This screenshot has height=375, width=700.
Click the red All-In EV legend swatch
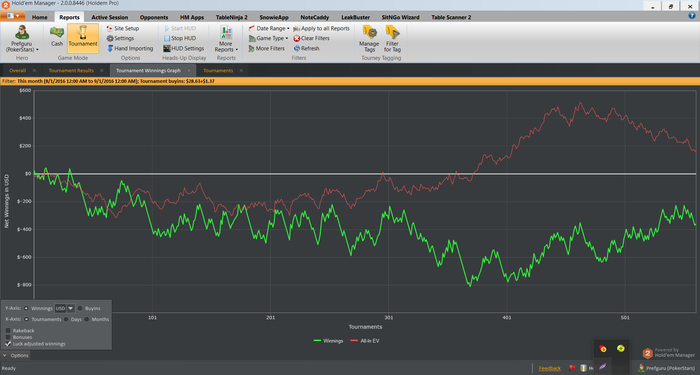354,341
